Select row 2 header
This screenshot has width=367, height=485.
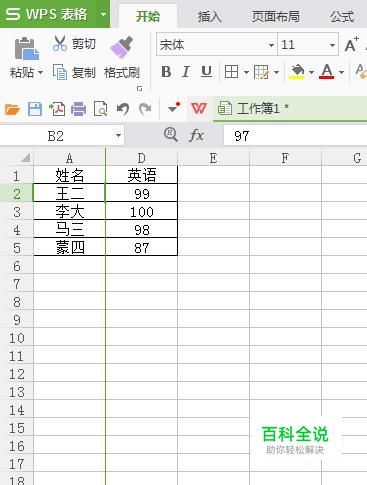[x=17, y=193]
